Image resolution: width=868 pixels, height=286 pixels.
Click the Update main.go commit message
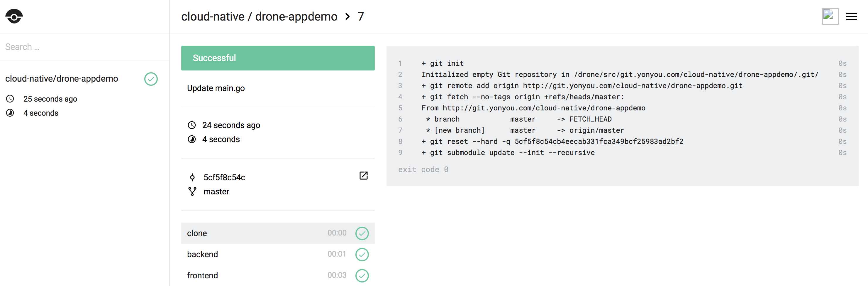click(216, 88)
